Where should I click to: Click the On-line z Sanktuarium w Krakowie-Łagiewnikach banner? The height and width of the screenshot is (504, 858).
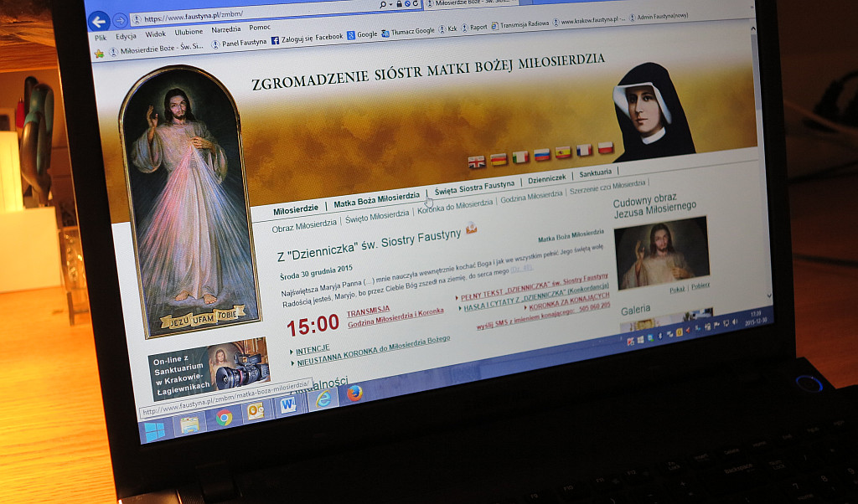209,368
